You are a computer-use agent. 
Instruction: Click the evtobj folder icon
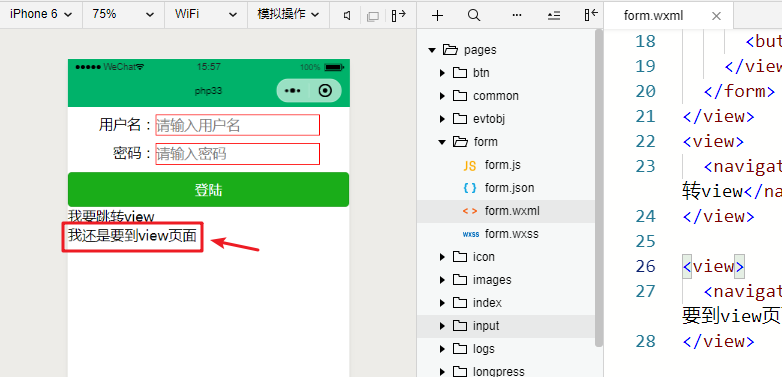[x=460, y=119]
